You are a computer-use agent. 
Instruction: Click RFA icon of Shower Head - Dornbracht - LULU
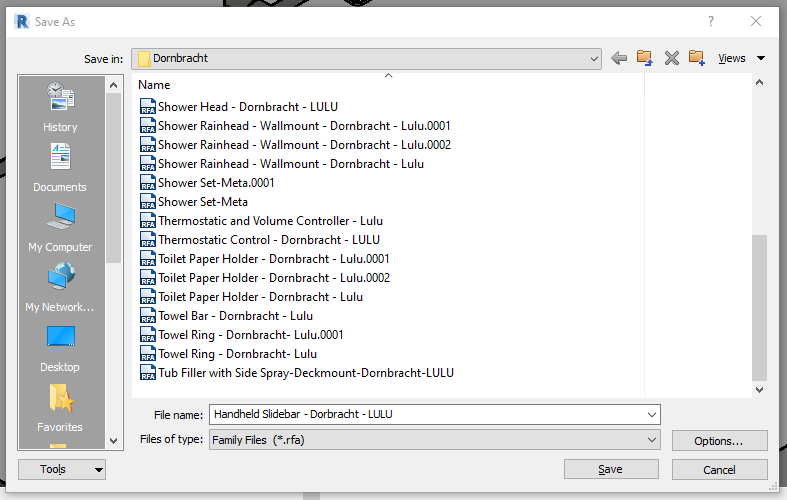pos(148,106)
